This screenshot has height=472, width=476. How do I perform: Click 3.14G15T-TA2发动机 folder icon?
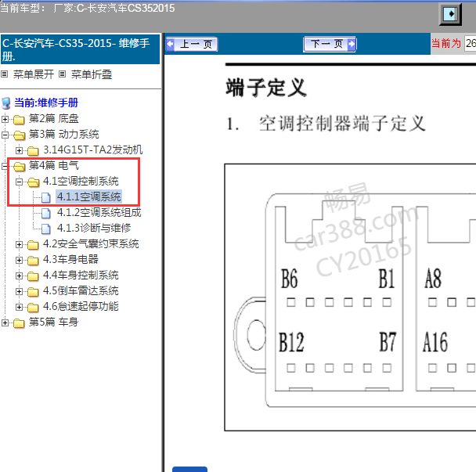[x=33, y=151]
